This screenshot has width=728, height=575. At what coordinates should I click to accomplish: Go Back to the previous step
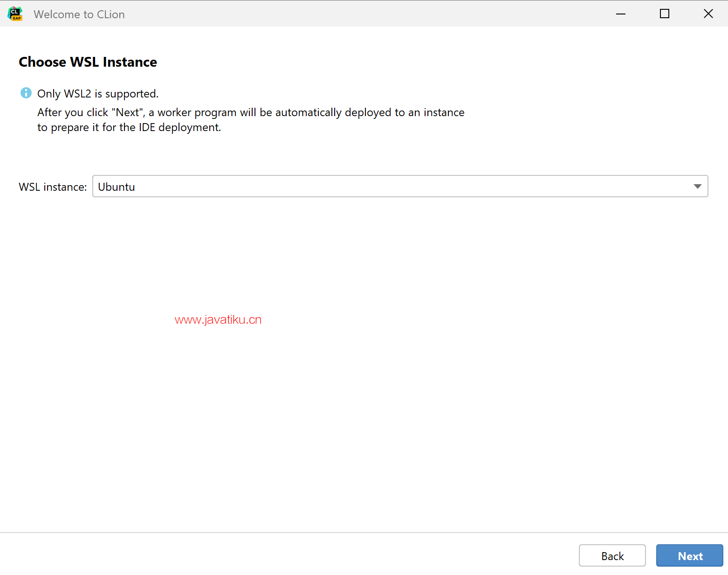(x=612, y=556)
